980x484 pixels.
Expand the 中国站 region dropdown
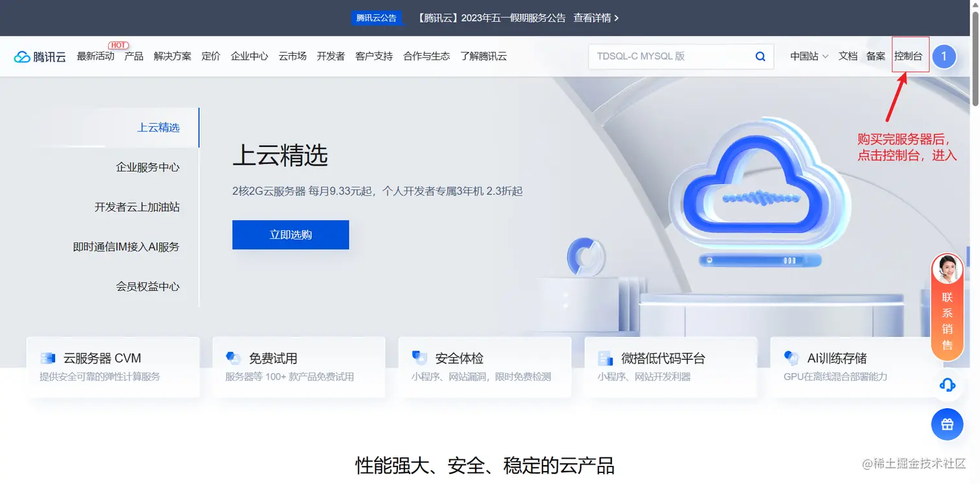(x=809, y=56)
